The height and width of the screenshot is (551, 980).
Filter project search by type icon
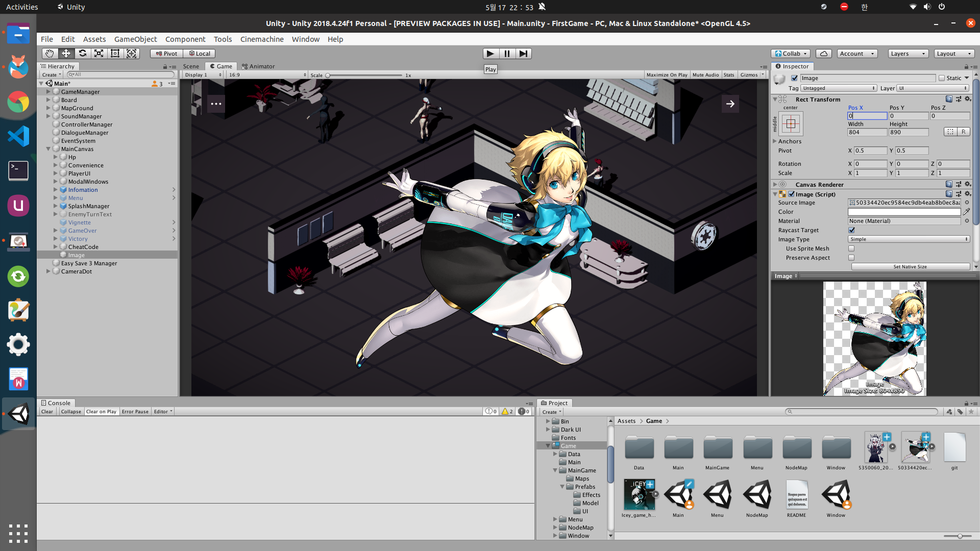click(949, 412)
